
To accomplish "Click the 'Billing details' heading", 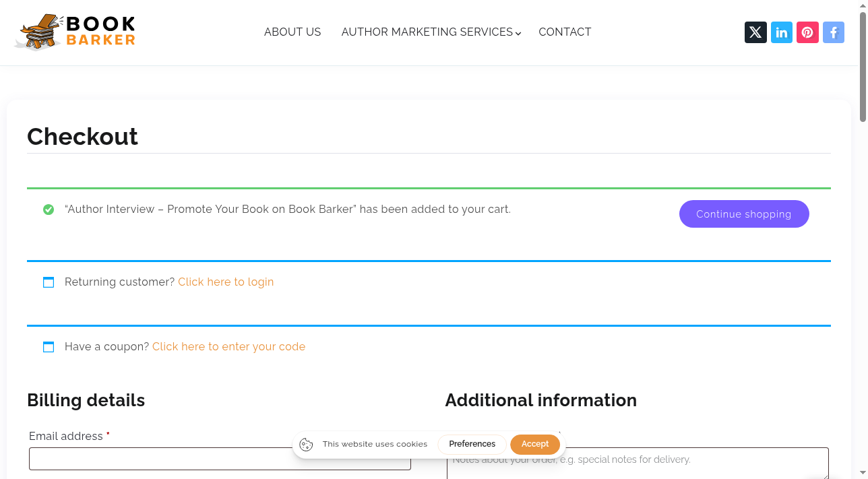I will pos(86,400).
